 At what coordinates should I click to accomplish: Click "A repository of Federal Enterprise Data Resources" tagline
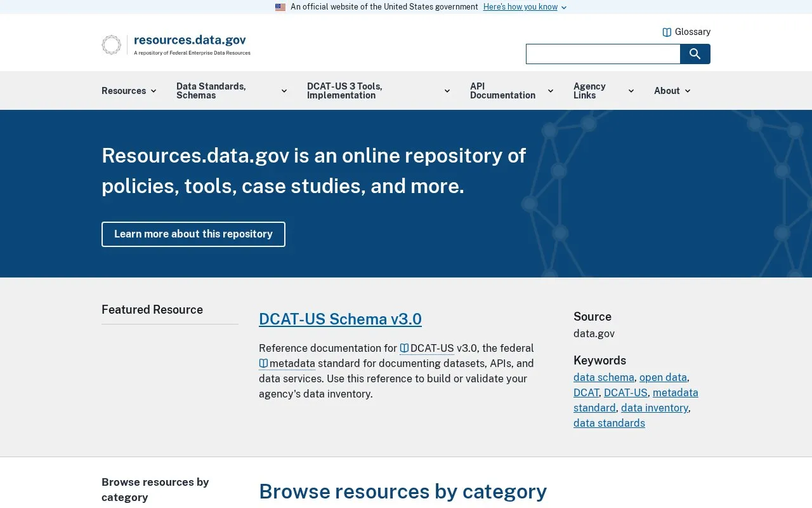[x=192, y=53]
